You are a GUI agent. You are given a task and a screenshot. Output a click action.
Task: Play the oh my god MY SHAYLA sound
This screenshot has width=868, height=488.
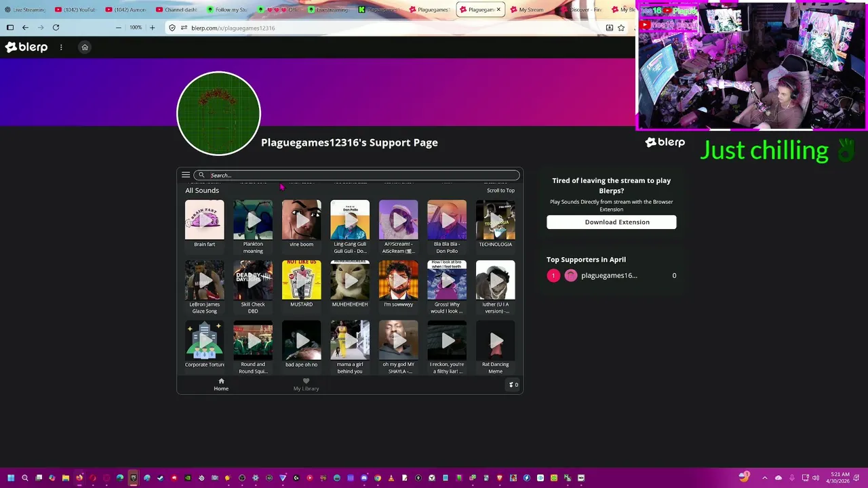click(398, 340)
